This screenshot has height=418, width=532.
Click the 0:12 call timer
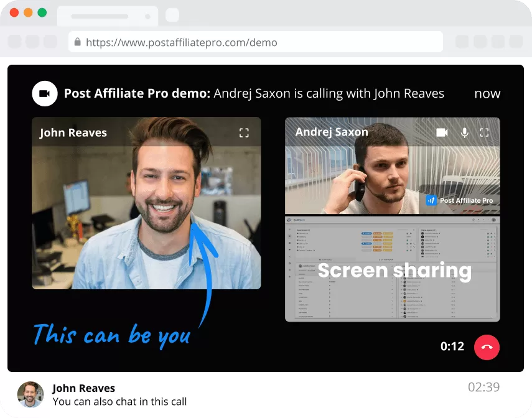tap(452, 346)
